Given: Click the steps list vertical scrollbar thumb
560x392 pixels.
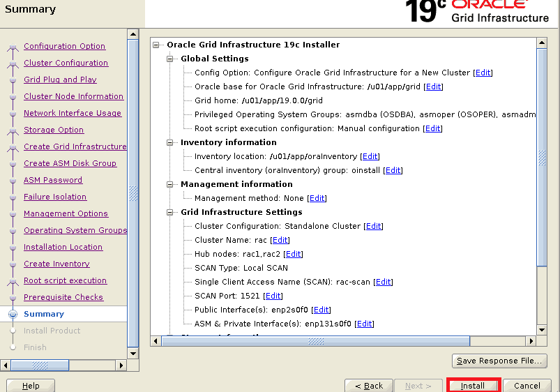Looking at the screenshot, I should [x=133, y=193].
